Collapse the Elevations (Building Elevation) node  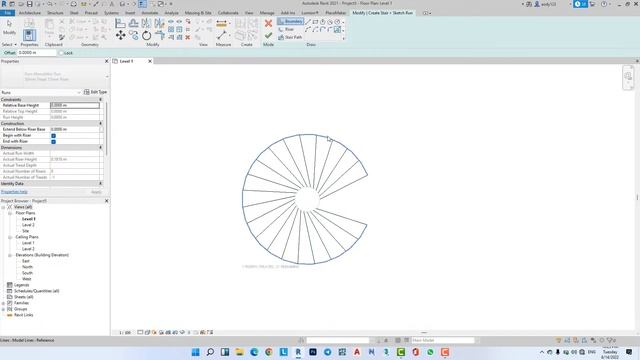10,255
